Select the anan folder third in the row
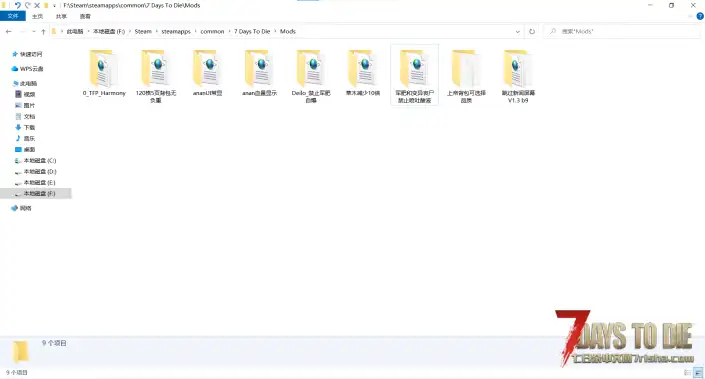705x379 pixels. coord(208,73)
